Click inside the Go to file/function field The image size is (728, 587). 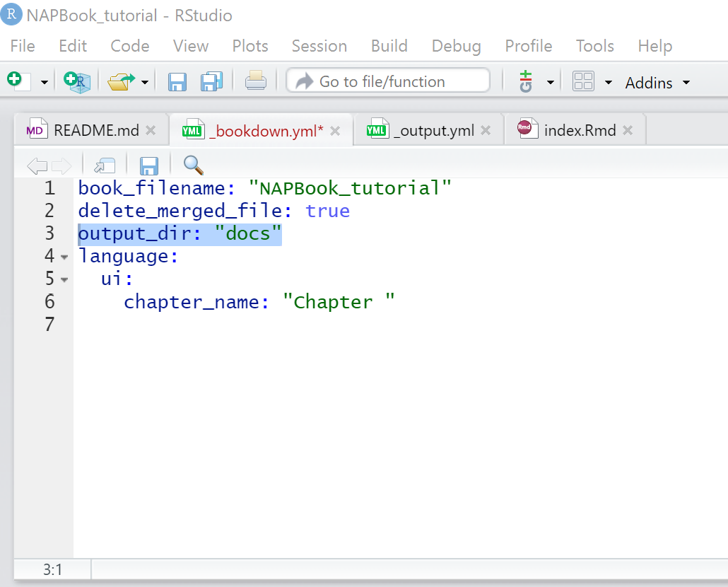[389, 80]
